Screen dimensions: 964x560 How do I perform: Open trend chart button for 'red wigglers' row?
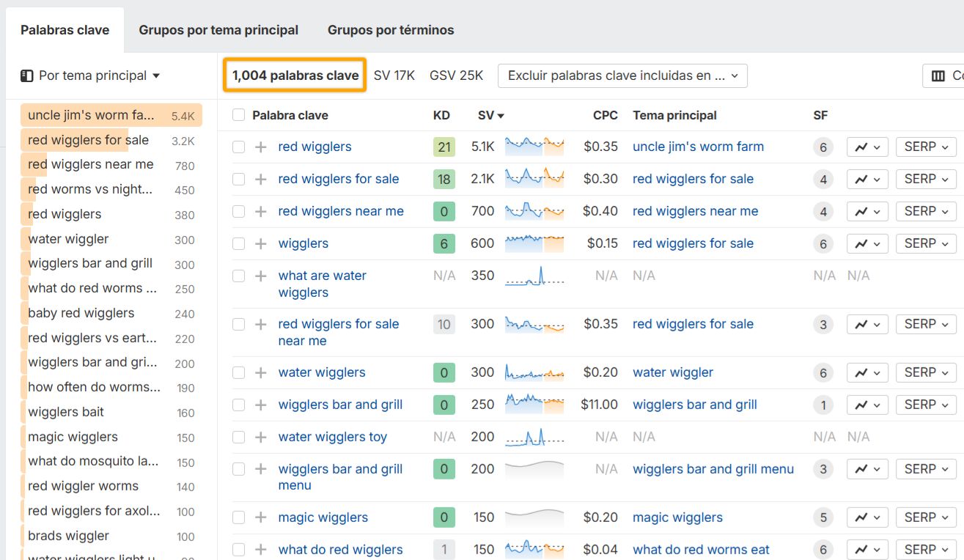coord(867,147)
